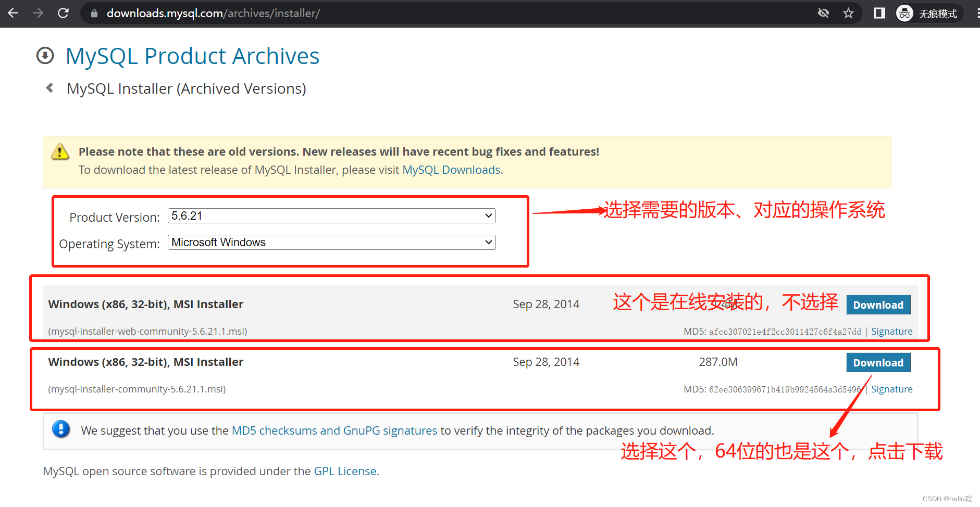Click the address bar URL

point(213,14)
